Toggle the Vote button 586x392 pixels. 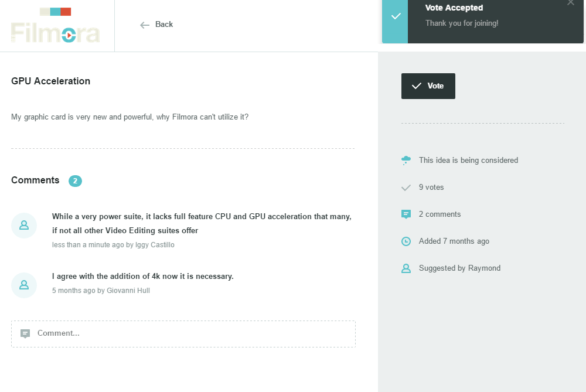[x=428, y=86]
